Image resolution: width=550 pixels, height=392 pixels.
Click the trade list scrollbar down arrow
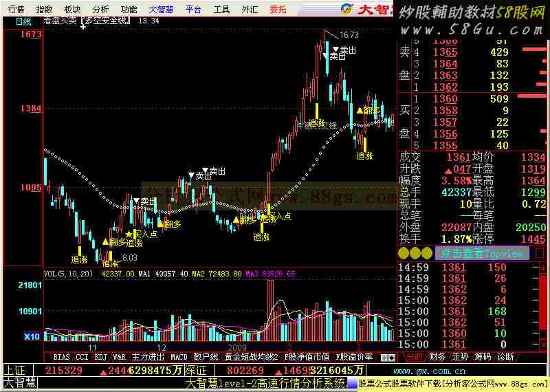(544, 346)
